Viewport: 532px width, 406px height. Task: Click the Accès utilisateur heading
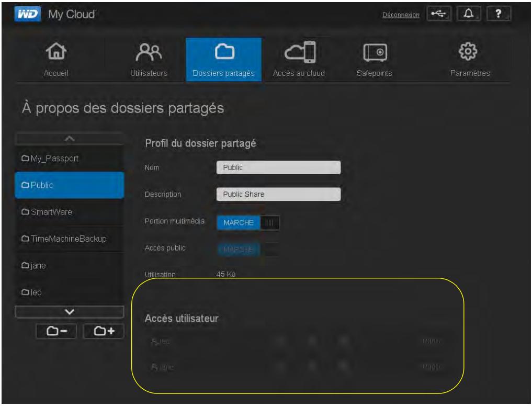(x=182, y=319)
